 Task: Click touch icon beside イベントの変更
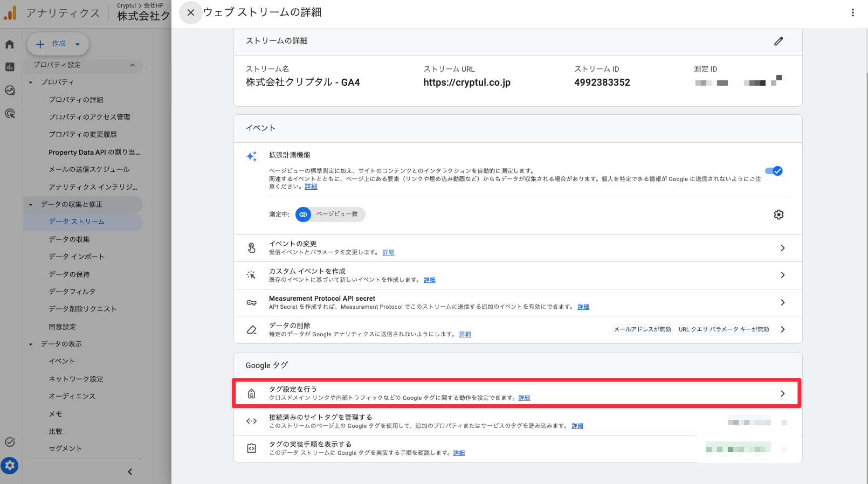252,248
